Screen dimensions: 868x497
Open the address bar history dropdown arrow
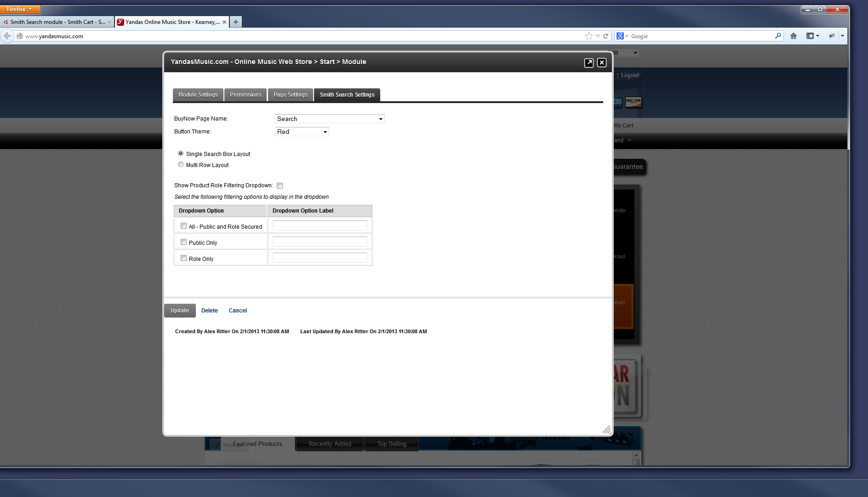[598, 36]
